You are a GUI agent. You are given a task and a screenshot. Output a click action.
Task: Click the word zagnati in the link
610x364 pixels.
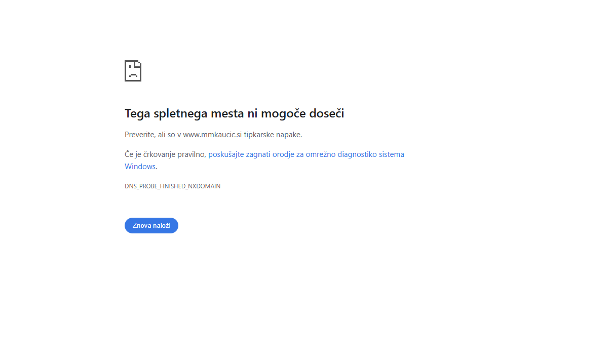click(x=258, y=154)
